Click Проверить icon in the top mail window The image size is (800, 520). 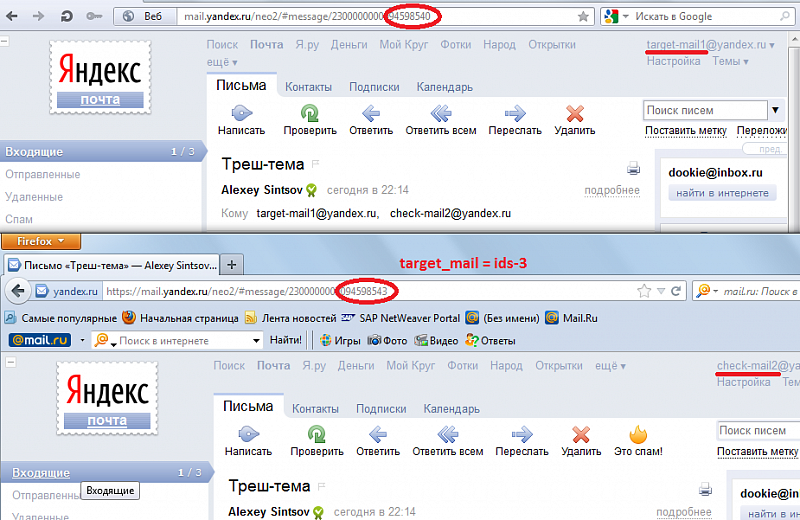click(x=309, y=113)
